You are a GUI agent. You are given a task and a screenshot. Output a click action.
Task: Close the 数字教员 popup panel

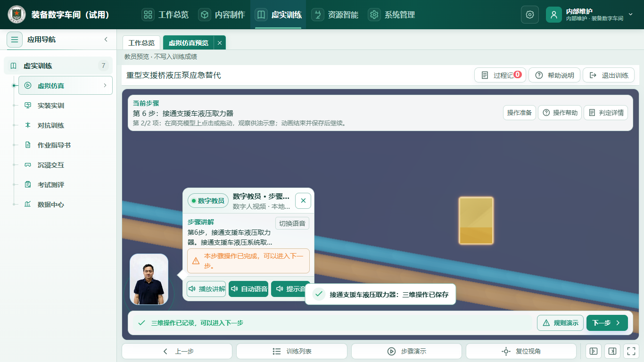pos(303,201)
